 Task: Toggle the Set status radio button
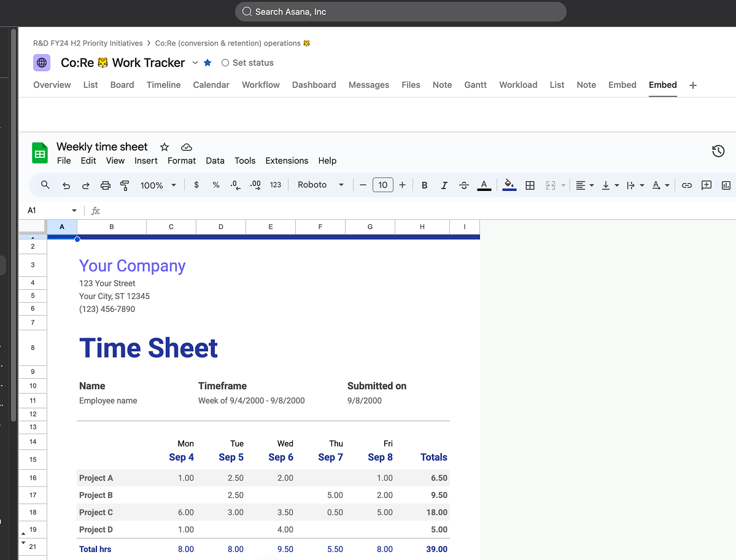coord(225,63)
